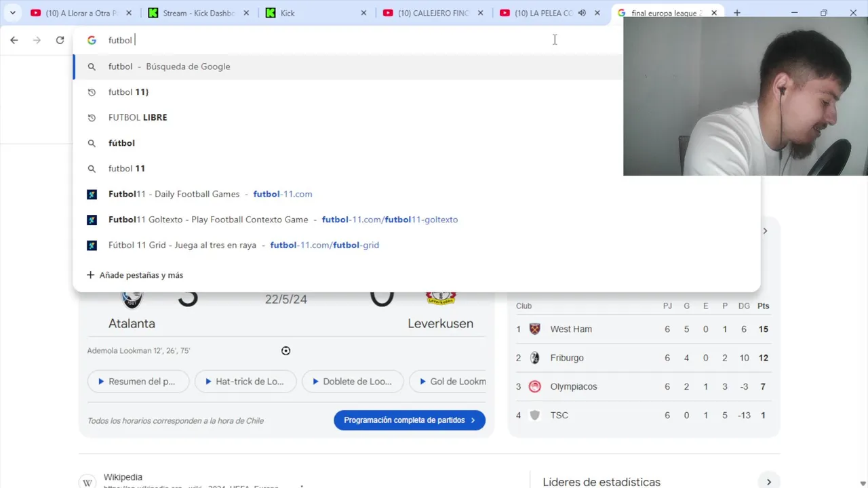Open Futbol11 Goltexto suggestion
868x488 pixels.
[416, 220]
